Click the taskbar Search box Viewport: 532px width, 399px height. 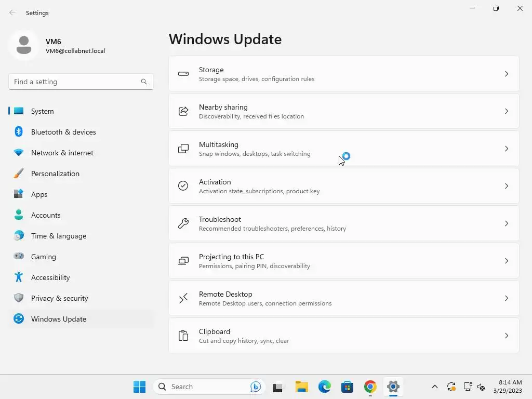(209, 387)
